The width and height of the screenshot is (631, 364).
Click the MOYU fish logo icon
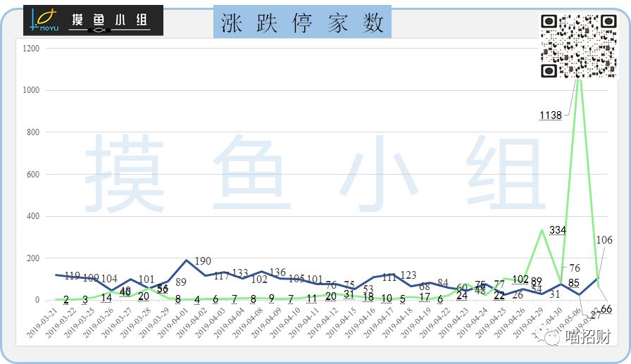(x=45, y=20)
